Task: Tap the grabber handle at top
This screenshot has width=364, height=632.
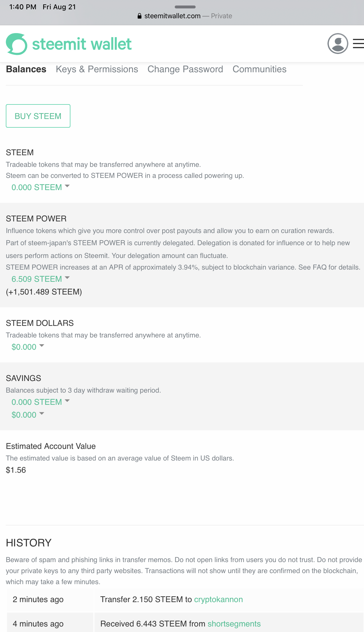Action: (185, 7)
